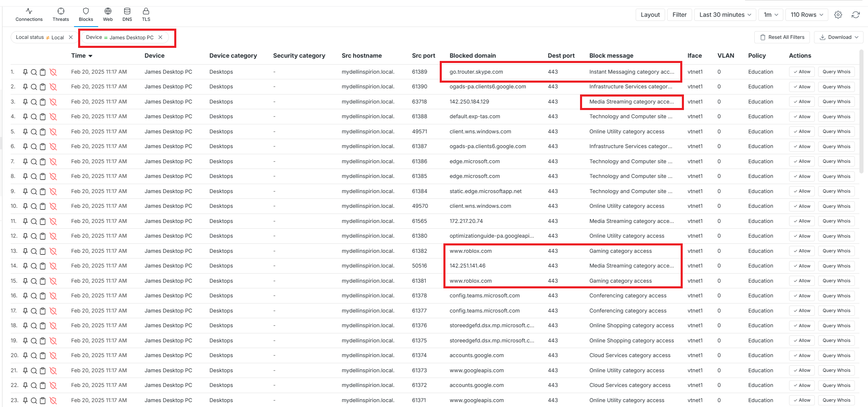Select the 172.217.20.74 blocked domain cell

coord(466,221)
